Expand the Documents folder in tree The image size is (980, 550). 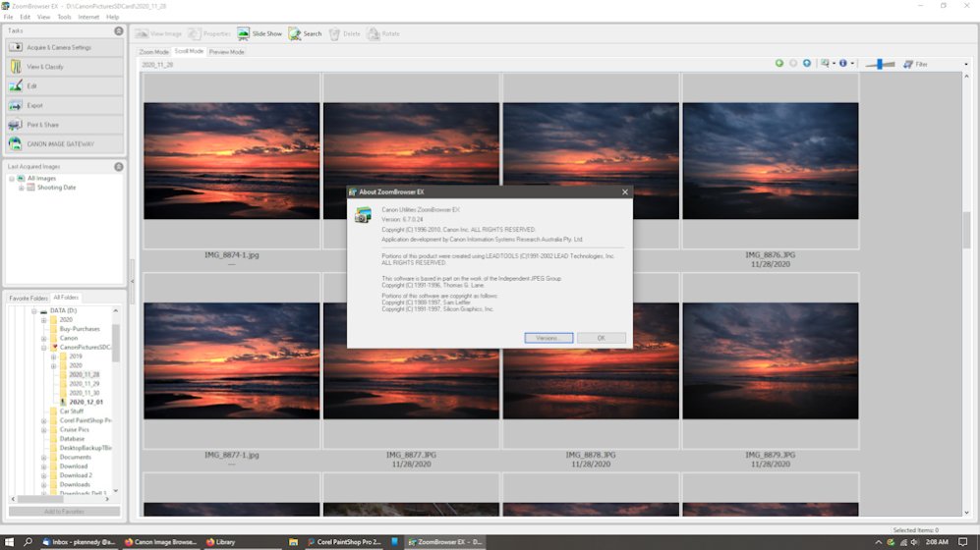click(x=44, y=457)
